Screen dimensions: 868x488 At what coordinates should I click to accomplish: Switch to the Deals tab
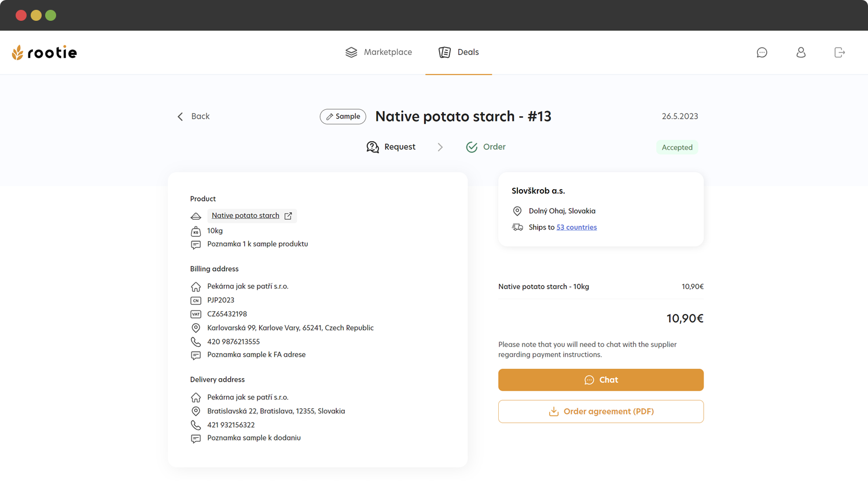point(458,52)
